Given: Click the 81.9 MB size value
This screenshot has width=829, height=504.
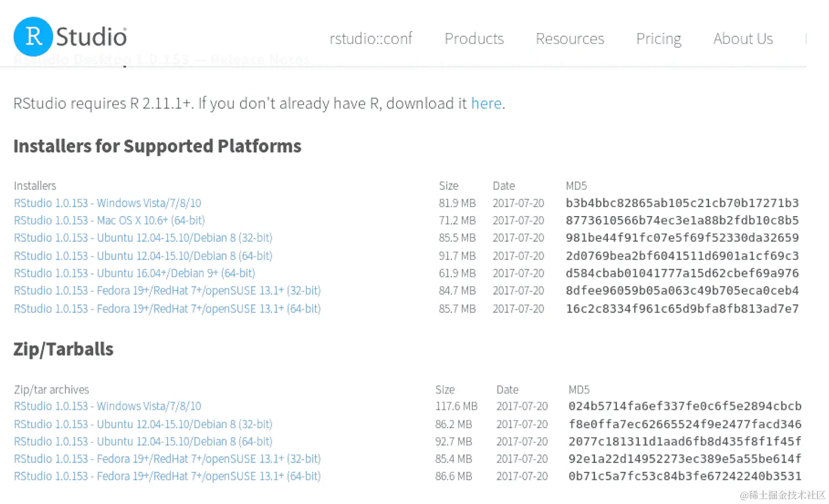Looking at the screenshot, I should [457, 203].
